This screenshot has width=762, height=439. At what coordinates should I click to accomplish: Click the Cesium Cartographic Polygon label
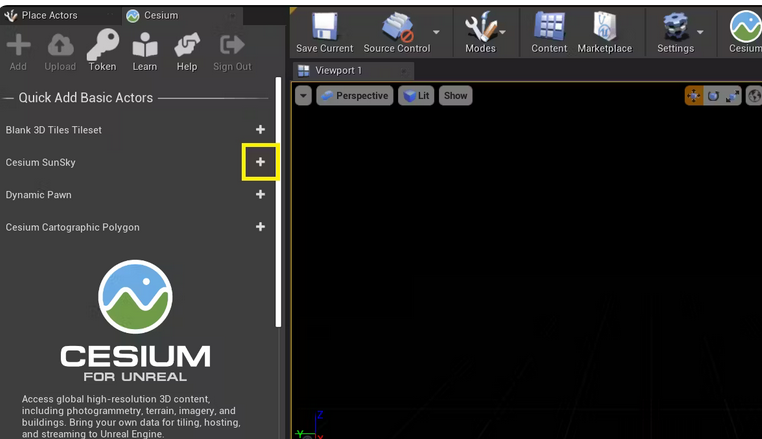pos(72,228)
